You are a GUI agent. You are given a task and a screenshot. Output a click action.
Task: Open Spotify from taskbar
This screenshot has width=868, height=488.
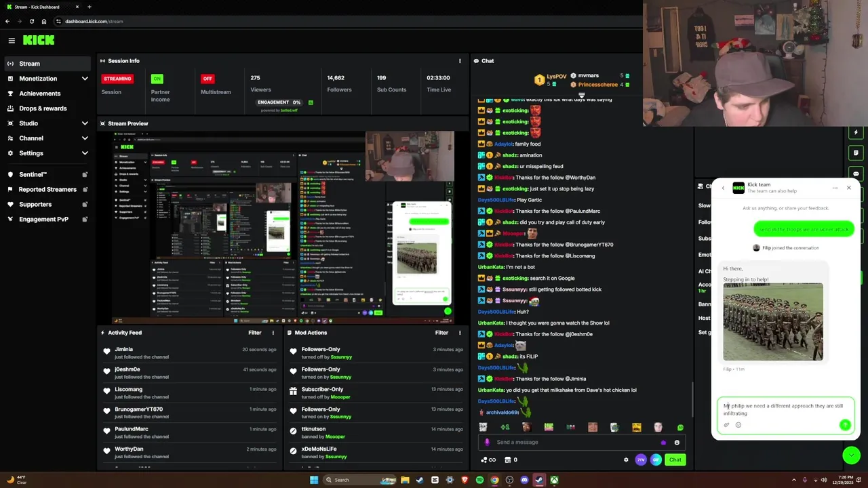pos(479,480)
